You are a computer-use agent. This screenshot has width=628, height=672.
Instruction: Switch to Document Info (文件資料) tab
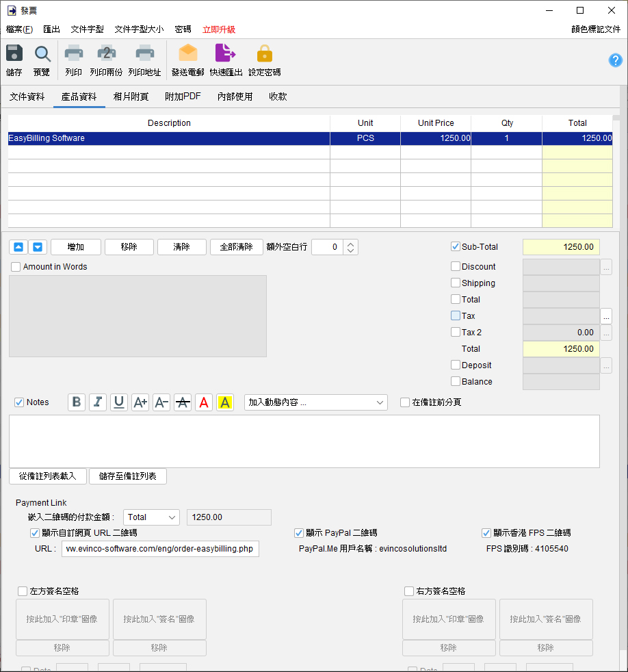[27, 96]
